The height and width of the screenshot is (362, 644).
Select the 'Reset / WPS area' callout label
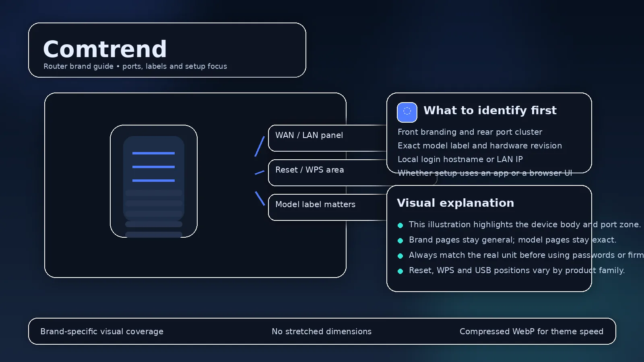click(310, 170)
